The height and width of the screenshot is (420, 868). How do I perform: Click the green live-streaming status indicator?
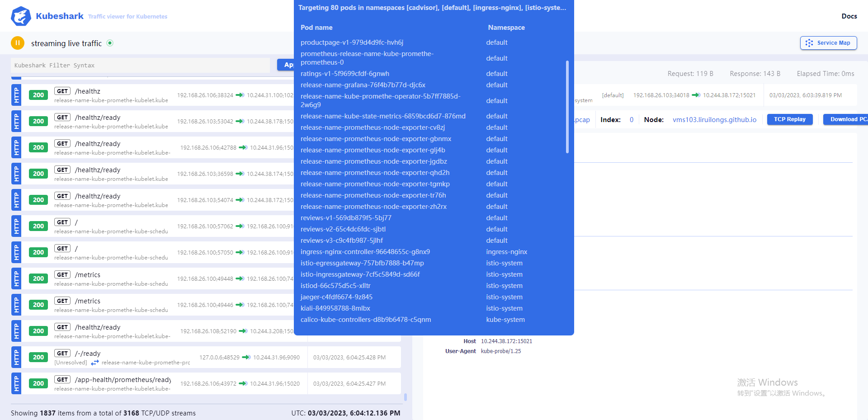click(110, 43)
